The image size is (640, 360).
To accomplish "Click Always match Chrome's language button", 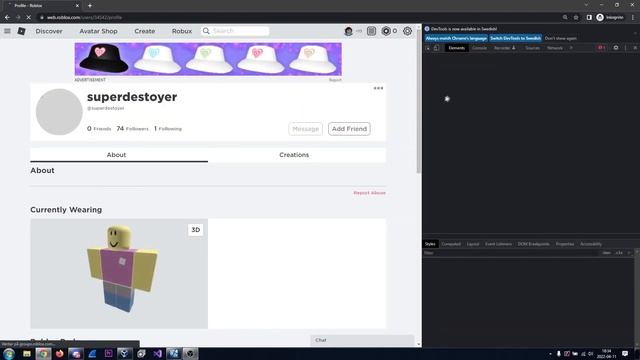I will 456,38.
